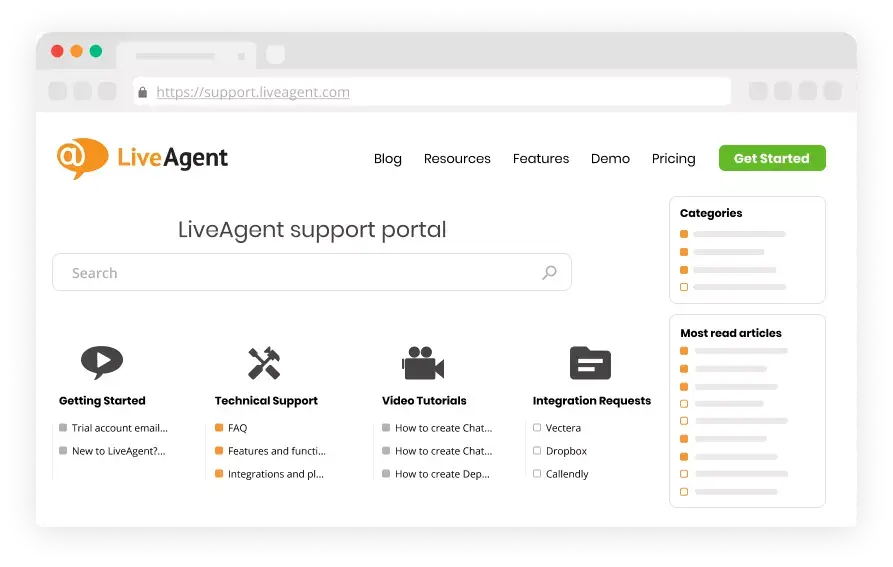The width and height of the screenshot is (893, 567).
Task: Click the Blog menu item
Action: click(388, 158)
